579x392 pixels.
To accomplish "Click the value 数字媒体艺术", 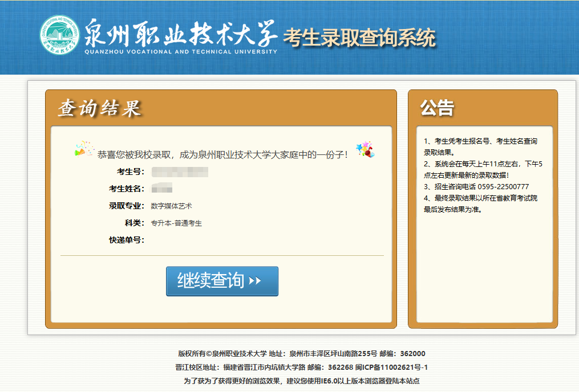I will click(171, 206).
